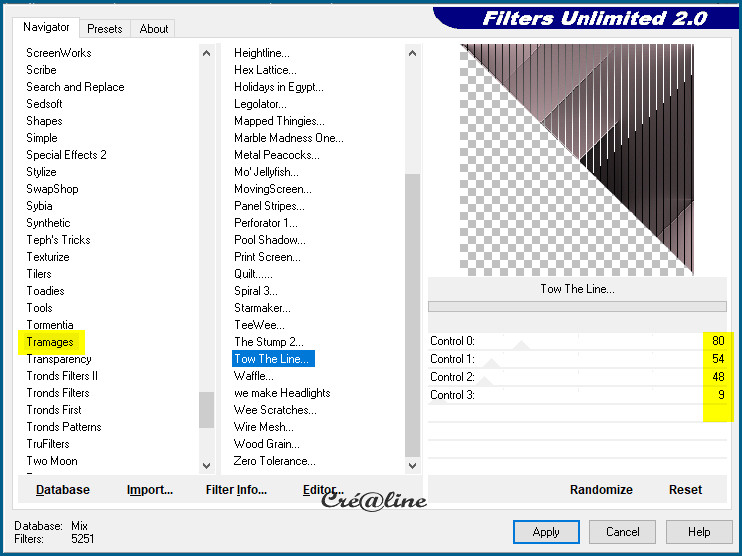Image resolution: width=742 pixels, height=556 pixels.
Task: Reset the filter controls
Action: pyautogui.click(x=685, y=490)
